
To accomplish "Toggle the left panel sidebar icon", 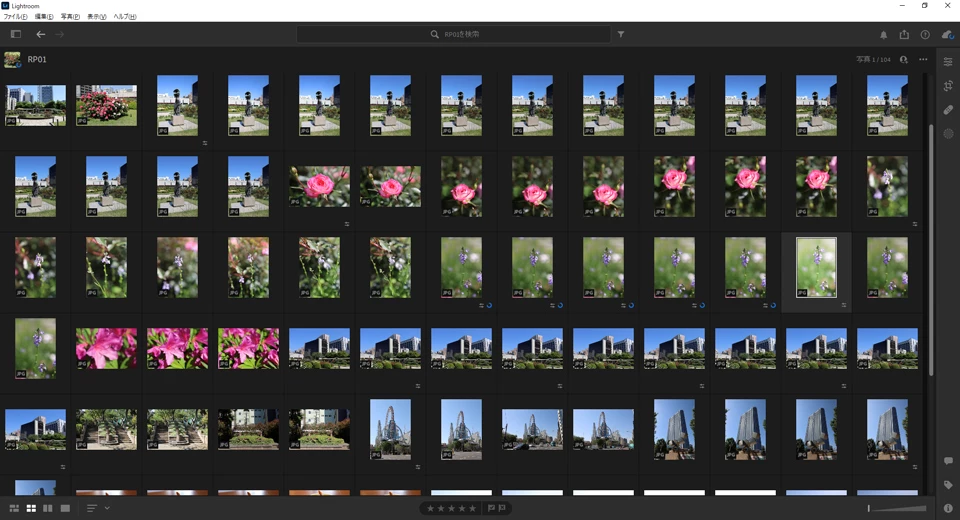I will point(16,34).
